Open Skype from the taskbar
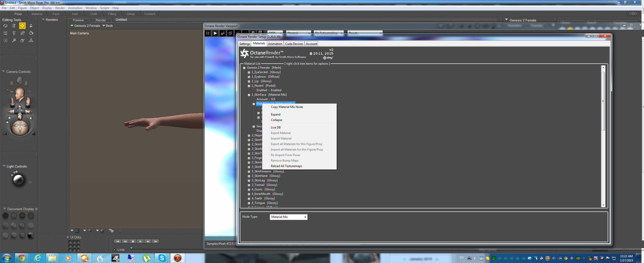Image resolution: width=644 pixels, height=263 pixels. pyautogui.click(x=162, y=258)
